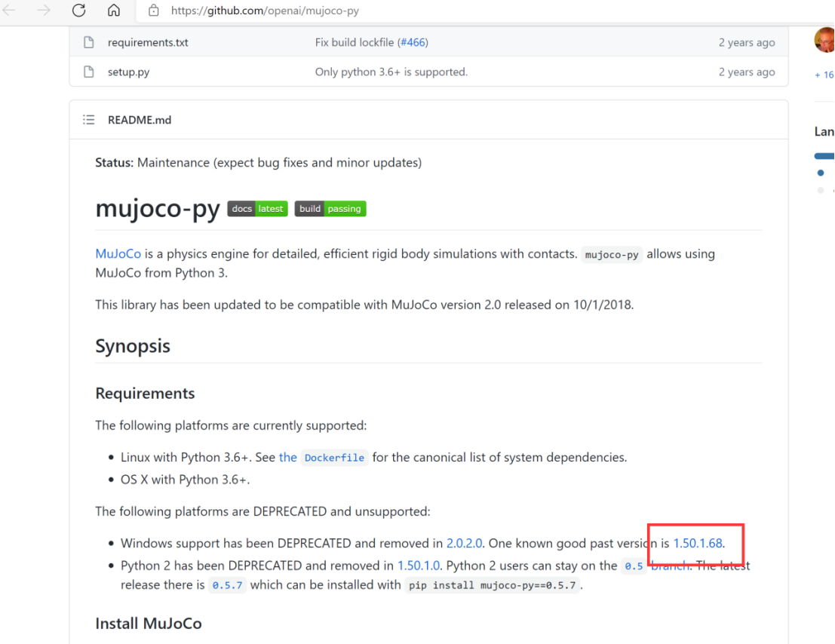Open the Dockerfile link
The image size is (835, 644).
point(334,457)
